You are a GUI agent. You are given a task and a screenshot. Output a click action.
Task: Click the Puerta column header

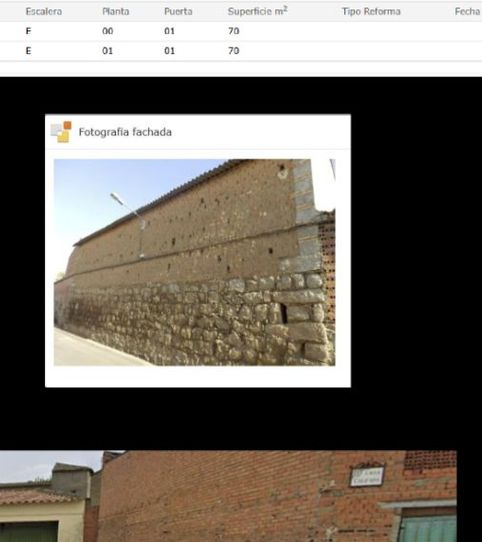pyautogui.click(x=178, y=11)
